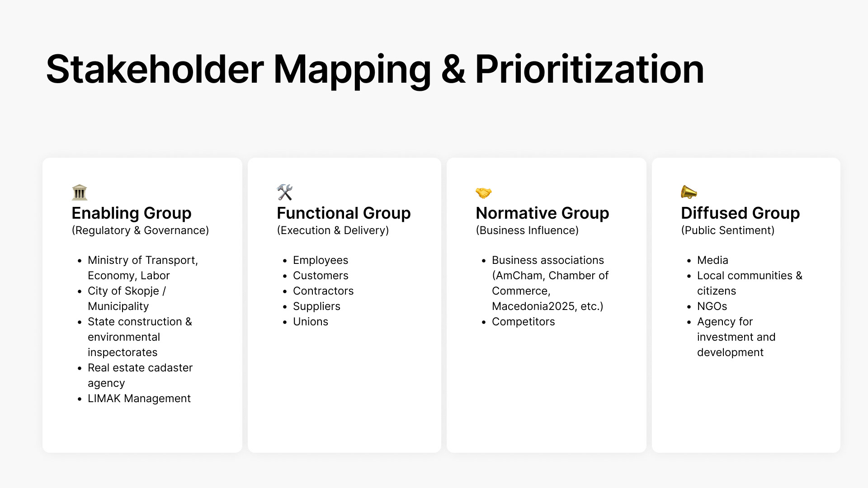Click the handshake icon above Normative Group
The width and height of the screenshot is (868, 488).
[x=484, y=193]
